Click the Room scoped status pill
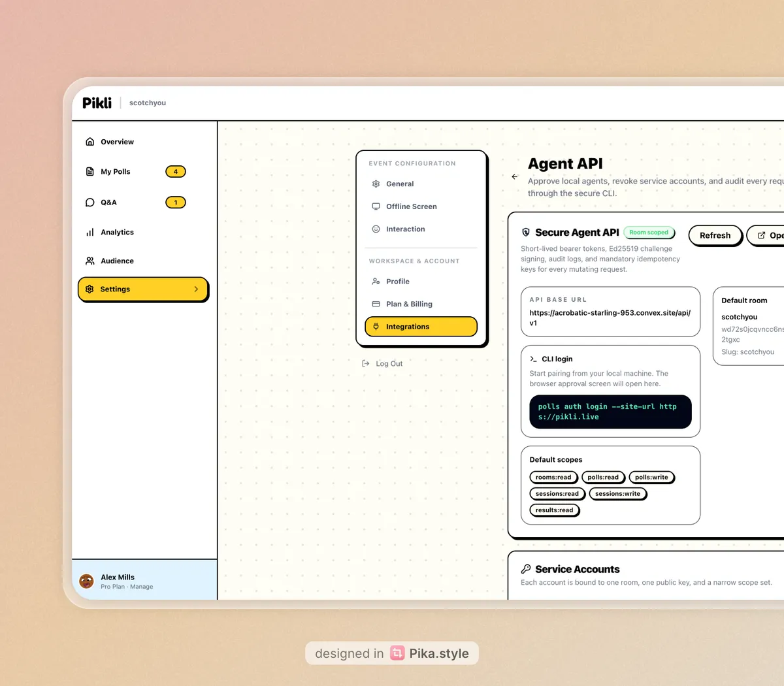Image resolution: width=784 pixels, height=686 pixels. (x=649, y=232)
